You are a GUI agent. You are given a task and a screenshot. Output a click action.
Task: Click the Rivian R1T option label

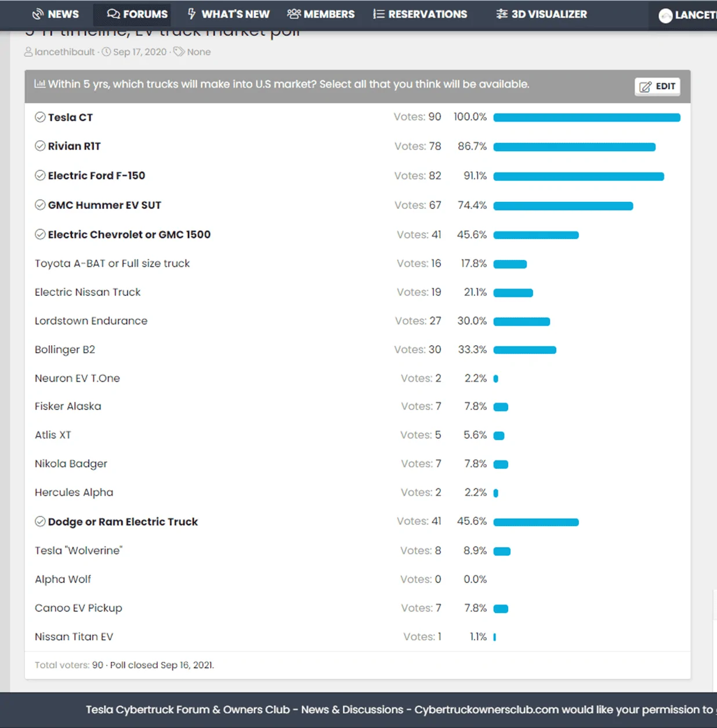(74, 146)
